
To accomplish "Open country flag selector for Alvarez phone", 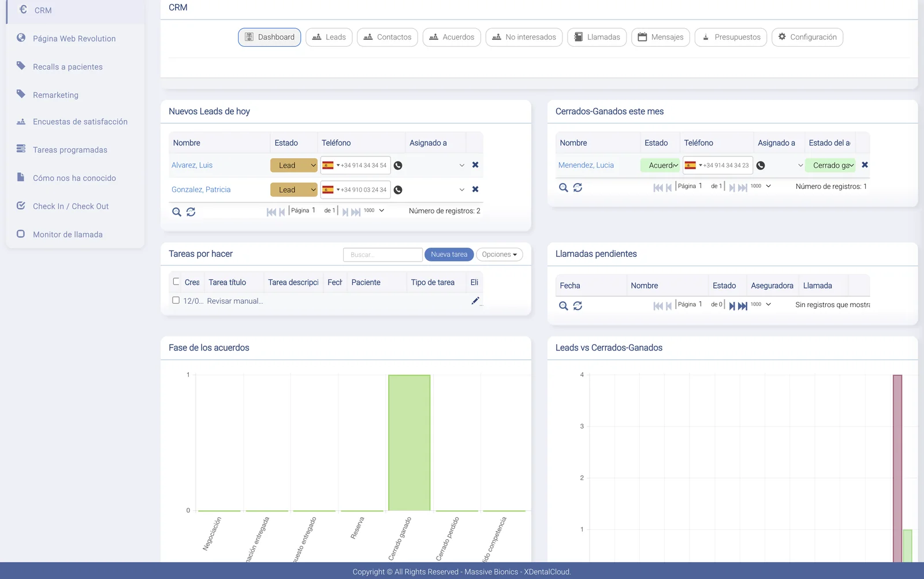I will [330, 165].
